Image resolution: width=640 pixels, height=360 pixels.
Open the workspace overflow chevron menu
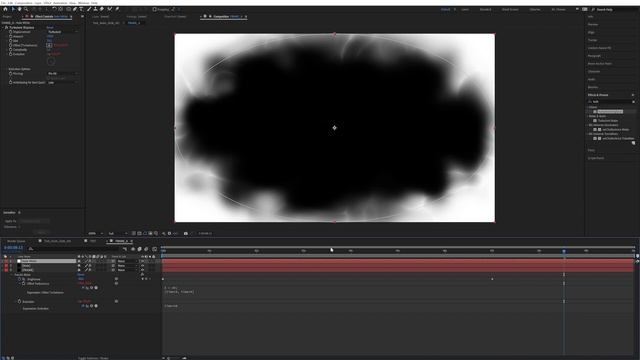coord(577,9)
